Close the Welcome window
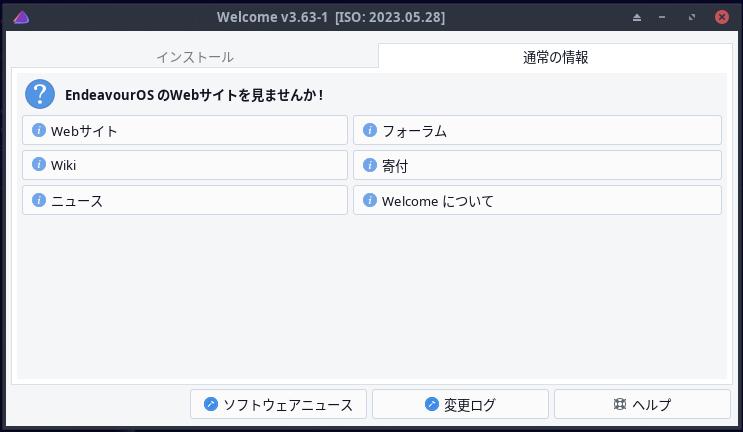743x432 pixels. click(x=722, y=18)
